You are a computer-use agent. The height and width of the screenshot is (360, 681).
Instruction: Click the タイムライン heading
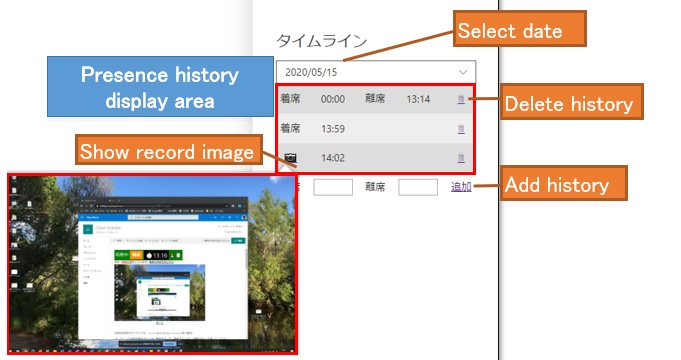[x=322, y=41]
